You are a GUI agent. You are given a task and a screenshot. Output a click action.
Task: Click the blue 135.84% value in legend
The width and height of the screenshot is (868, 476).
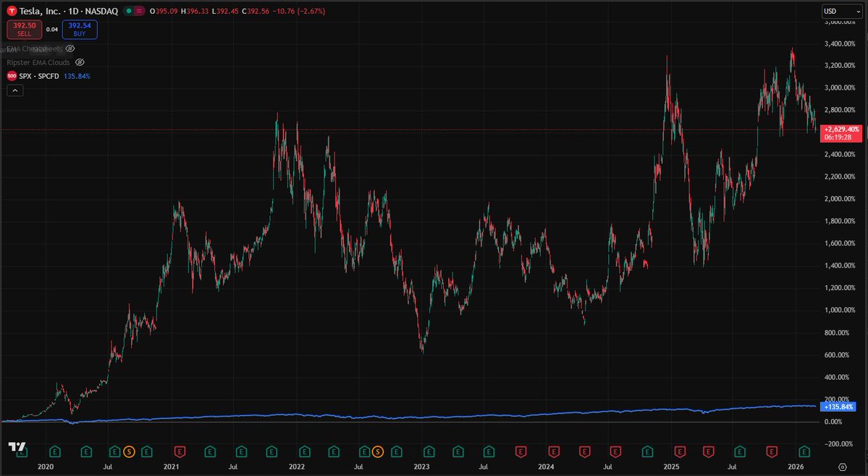pyautogui.click(x=77, y=76)
